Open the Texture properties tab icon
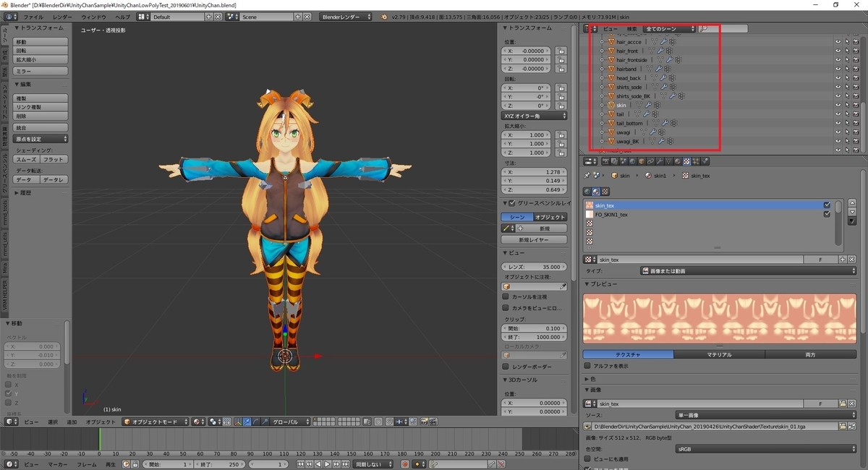Viewport: 868px width, 470px height. [686, 161]
